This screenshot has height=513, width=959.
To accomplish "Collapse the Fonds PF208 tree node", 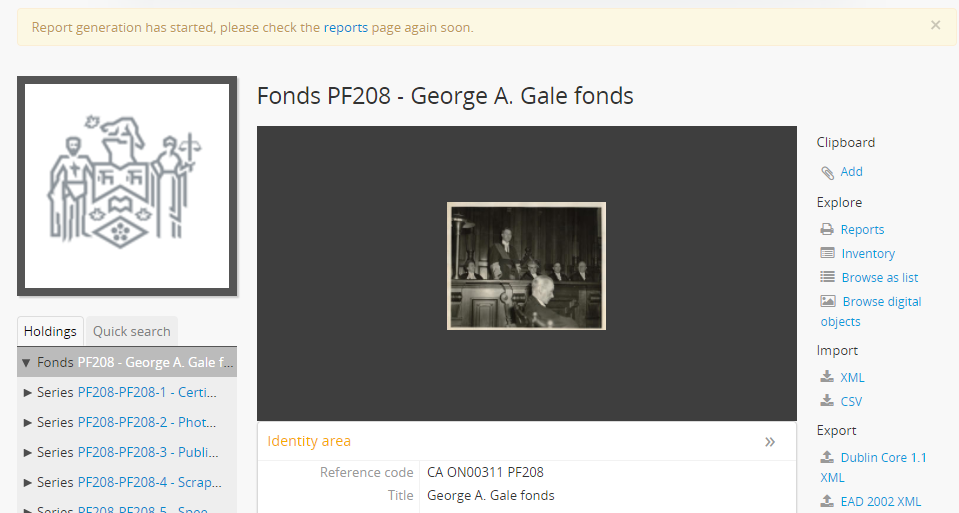I will pyautogui.click(x=26, y=363).
